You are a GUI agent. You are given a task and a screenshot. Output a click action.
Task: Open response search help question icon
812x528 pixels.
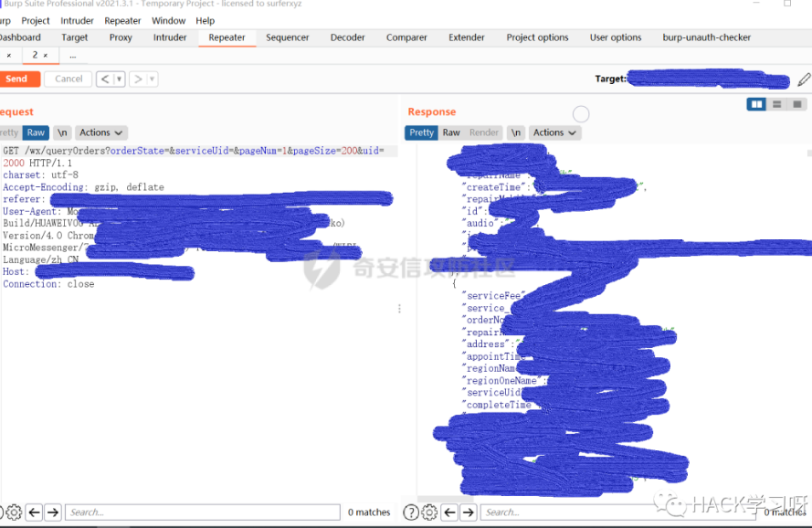coord(411,512)
